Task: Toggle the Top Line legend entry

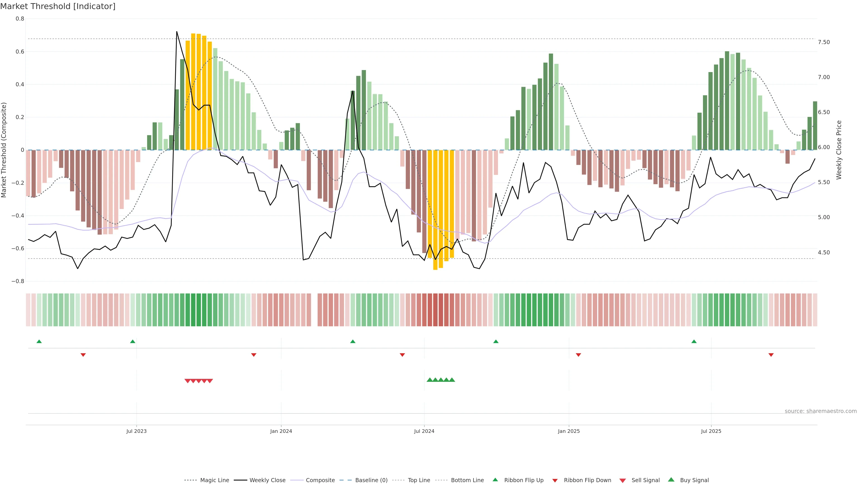Action: coord(419,480)
